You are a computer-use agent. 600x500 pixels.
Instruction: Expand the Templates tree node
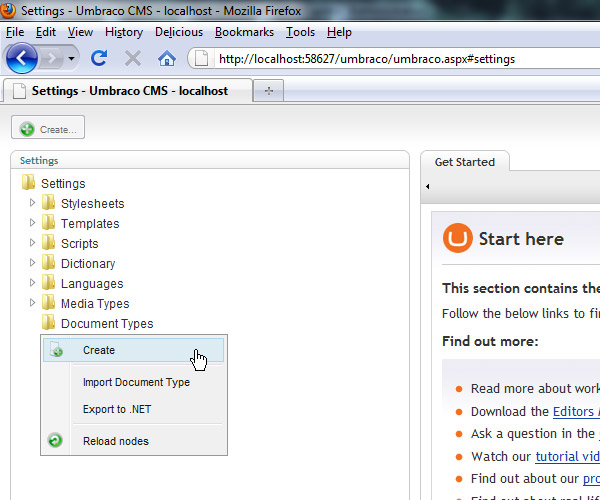[33, 223]
